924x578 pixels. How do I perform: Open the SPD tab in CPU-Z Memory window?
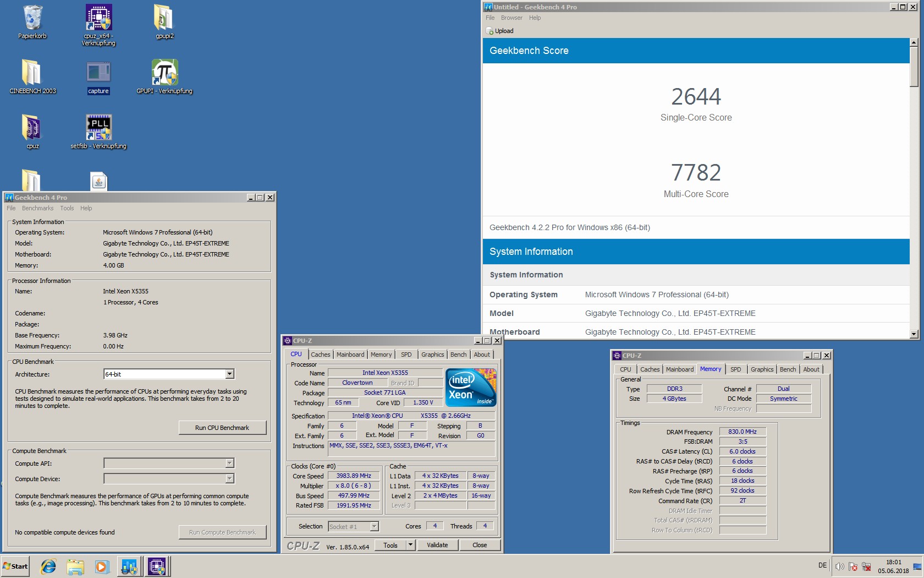coord(736,369)
